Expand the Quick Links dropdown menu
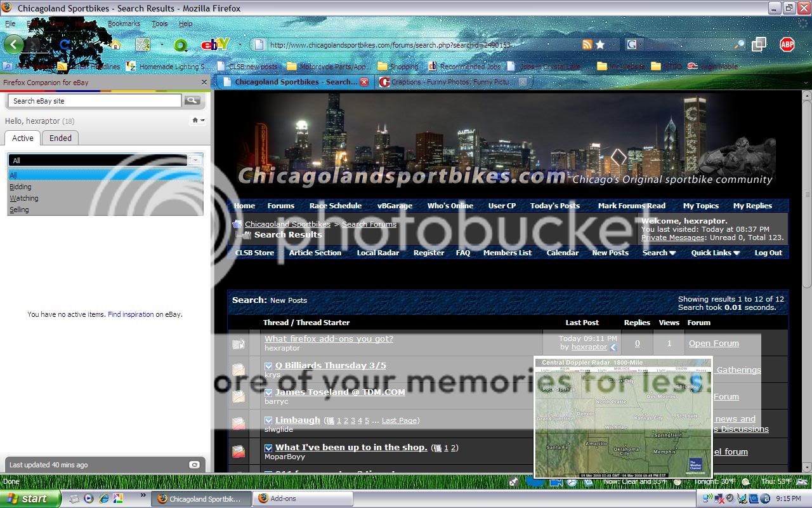 (716, 253)
